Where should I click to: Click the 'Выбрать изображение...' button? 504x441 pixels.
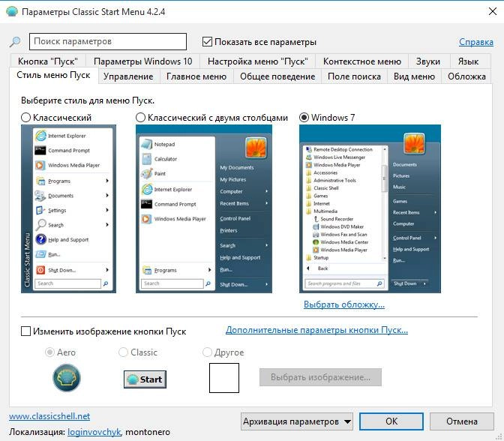click(320, 377)
